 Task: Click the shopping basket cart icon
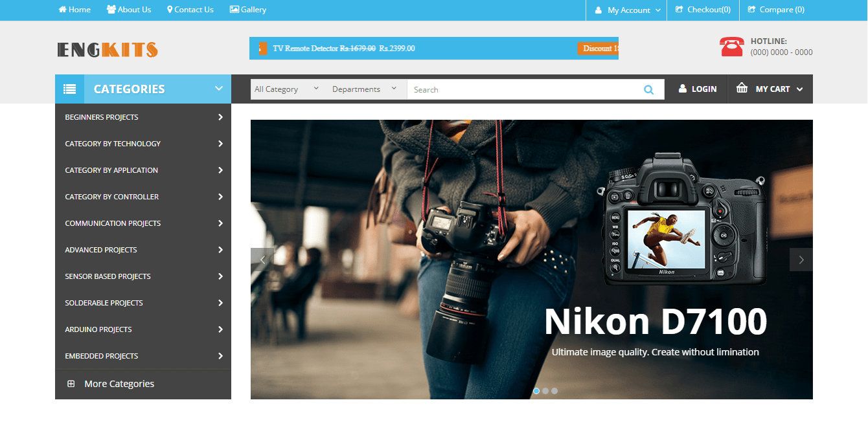tap(742, 89)
